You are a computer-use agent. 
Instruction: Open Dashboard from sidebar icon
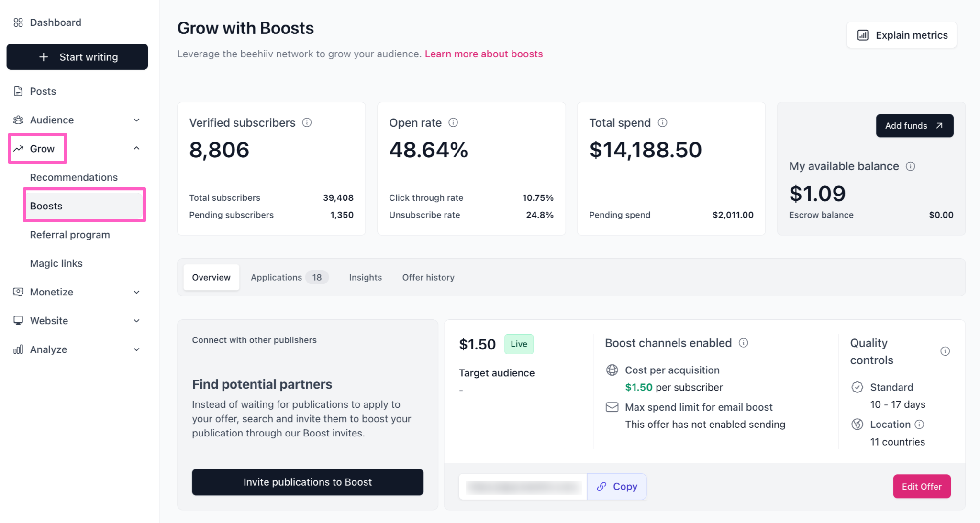(x=18, y=22)
